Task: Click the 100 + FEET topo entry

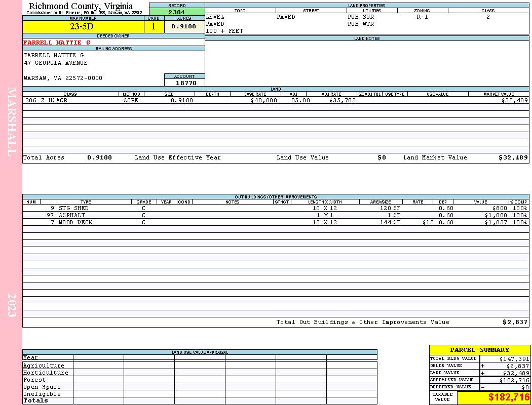Action: [224, 31]
